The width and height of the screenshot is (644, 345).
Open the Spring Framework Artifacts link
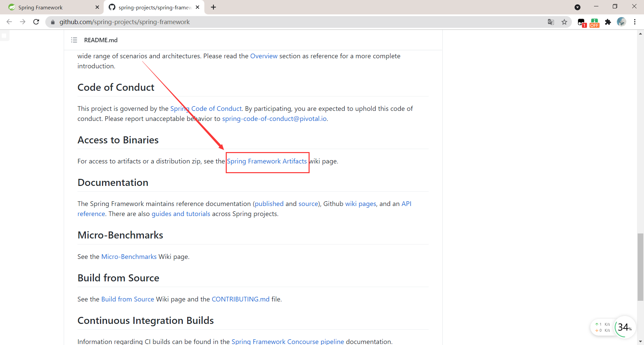pyautogui.click(x=267, y=161)
